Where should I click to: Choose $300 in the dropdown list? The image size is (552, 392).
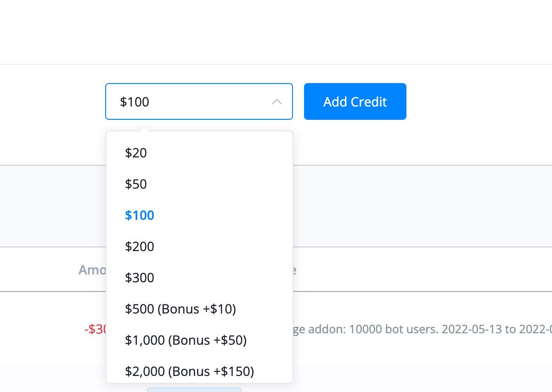(199, 278)
